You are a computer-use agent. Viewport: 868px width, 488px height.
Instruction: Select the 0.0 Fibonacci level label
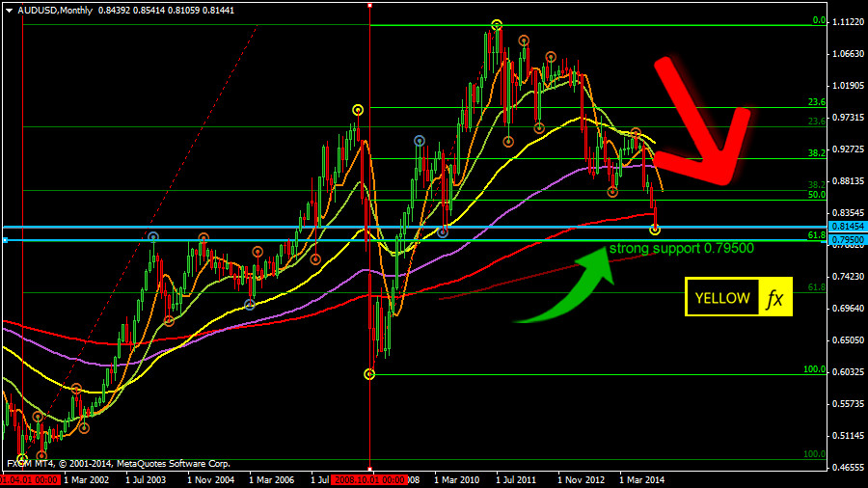tap(818, 20)
